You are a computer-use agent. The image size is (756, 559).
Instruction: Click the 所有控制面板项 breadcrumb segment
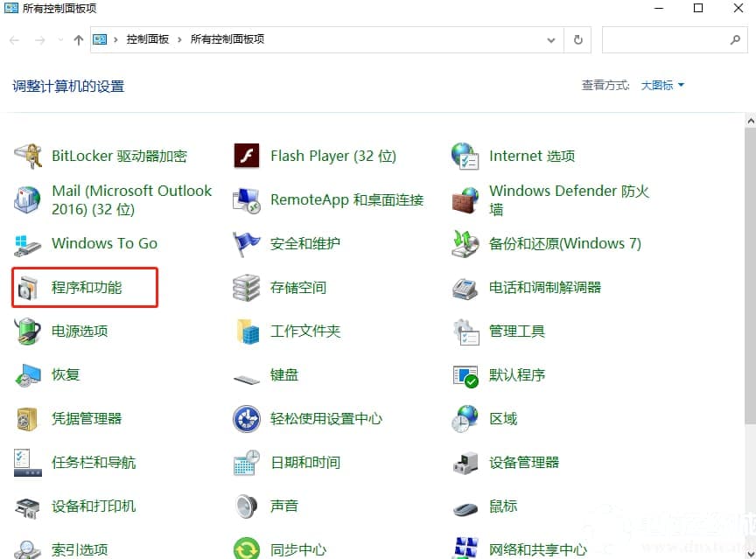[x=227, y=39]
